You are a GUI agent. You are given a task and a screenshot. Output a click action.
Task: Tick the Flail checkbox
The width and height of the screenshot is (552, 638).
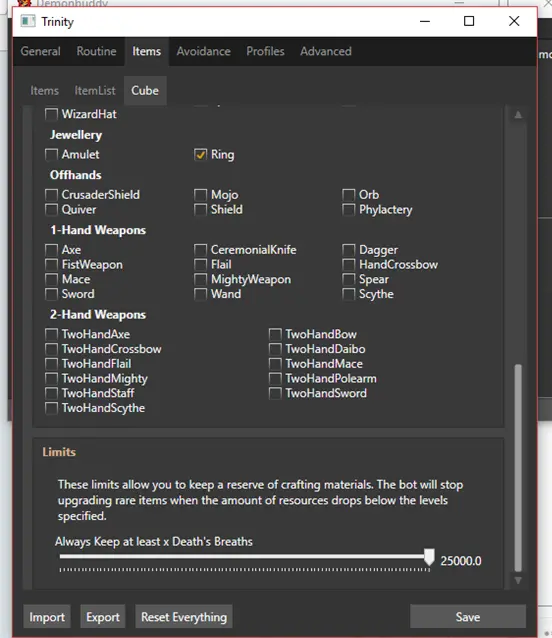click(x=201, y=264)
